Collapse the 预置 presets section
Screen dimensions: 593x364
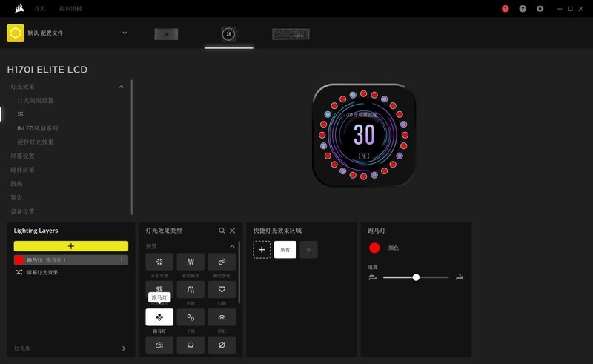232,246
